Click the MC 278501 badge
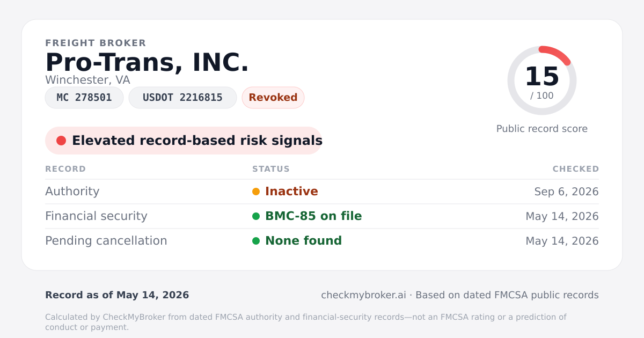 click(x=84, y=98)
